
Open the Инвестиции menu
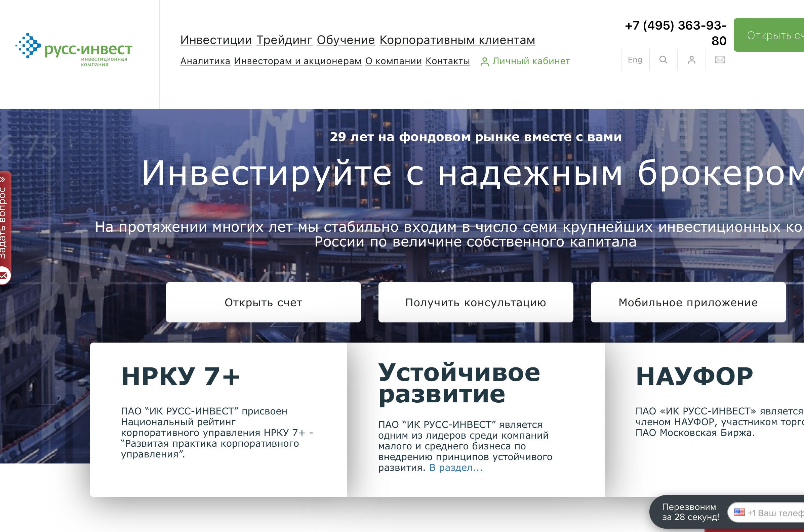216,40
